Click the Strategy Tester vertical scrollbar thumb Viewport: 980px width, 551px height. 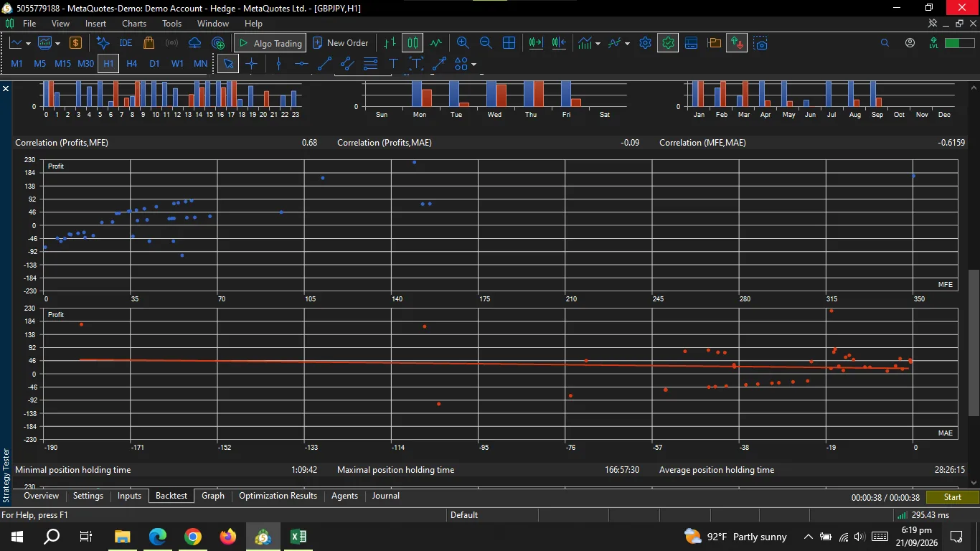[974, 343]
